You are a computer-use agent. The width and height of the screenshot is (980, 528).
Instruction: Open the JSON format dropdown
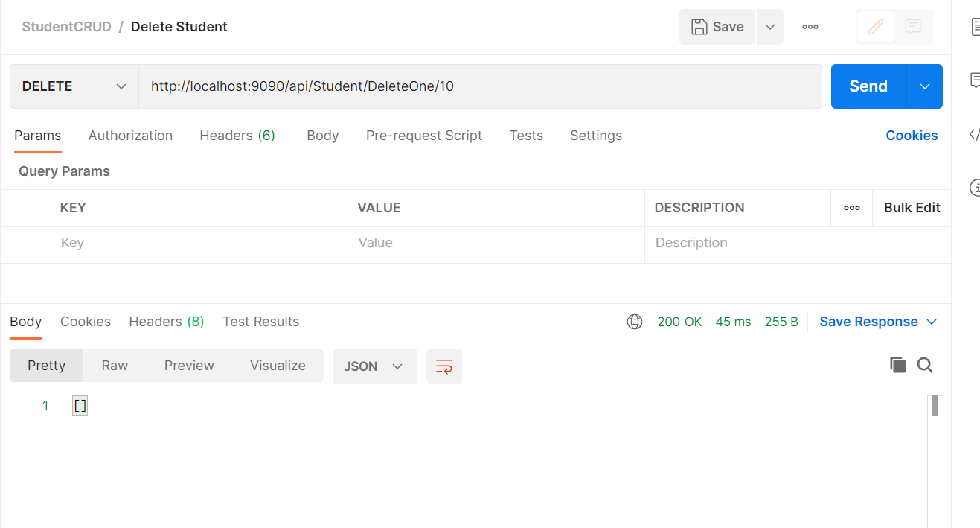click(374, 366)
